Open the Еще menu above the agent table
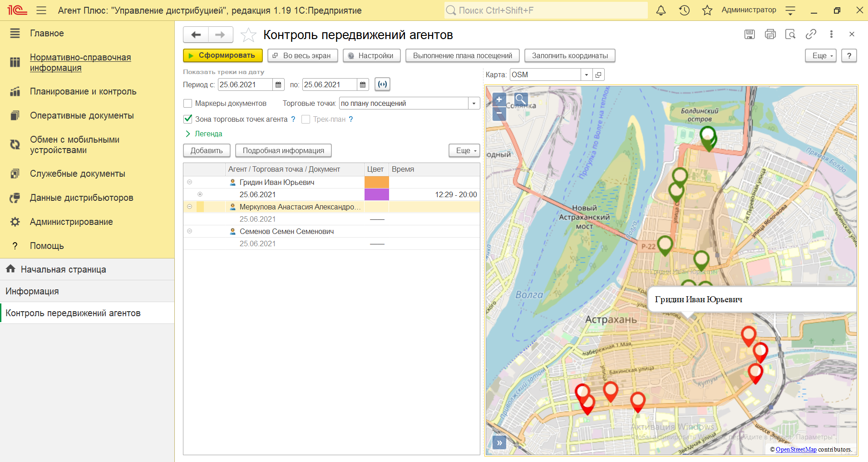Viewport: 868px width, 462px height. 464,150
